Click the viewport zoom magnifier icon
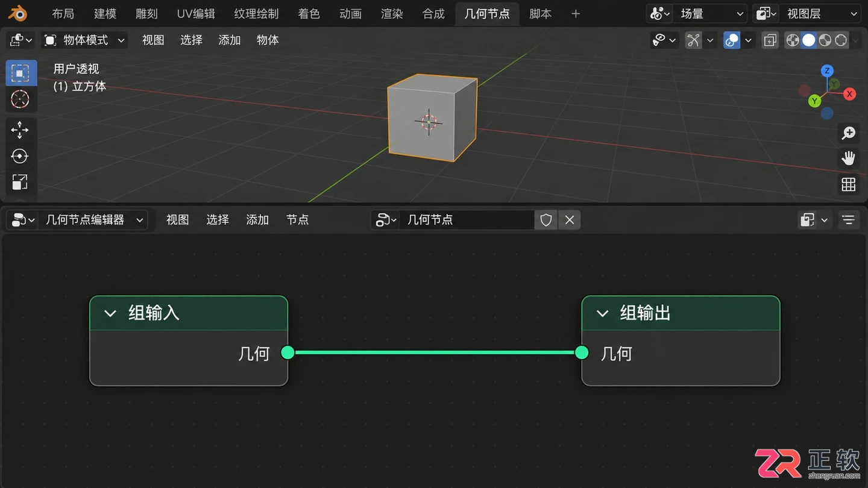 (x=849, y=133)
